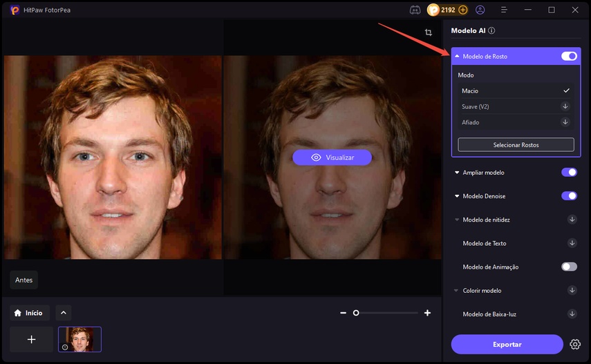Expand the Colorir modelo section
The height and width of the screenshot is (364, 591).
456,291
